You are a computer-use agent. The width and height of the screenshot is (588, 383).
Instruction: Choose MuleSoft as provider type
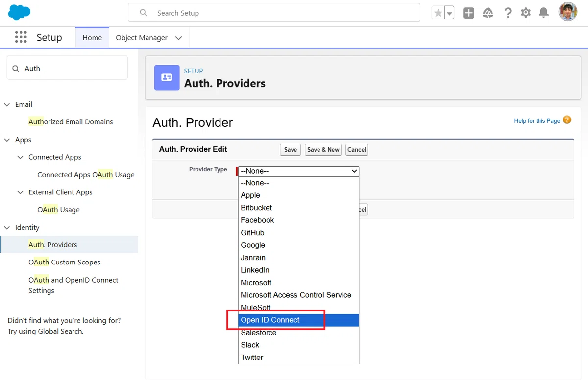click(x=299, y=308)
